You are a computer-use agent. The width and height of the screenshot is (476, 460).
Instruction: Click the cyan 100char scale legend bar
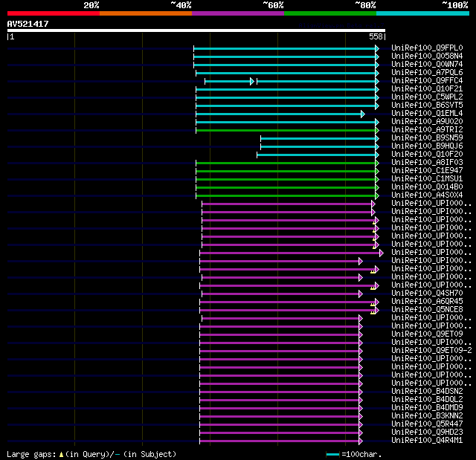coord(332,454)
